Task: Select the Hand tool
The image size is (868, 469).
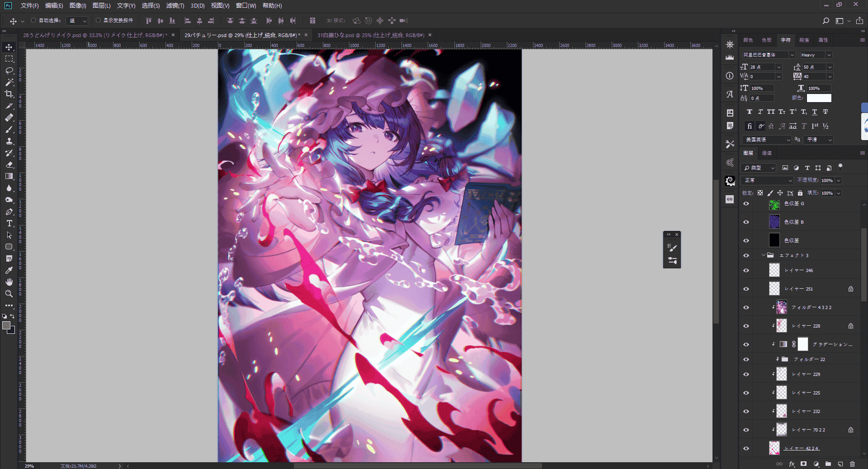Action: [x=9, y=282]
